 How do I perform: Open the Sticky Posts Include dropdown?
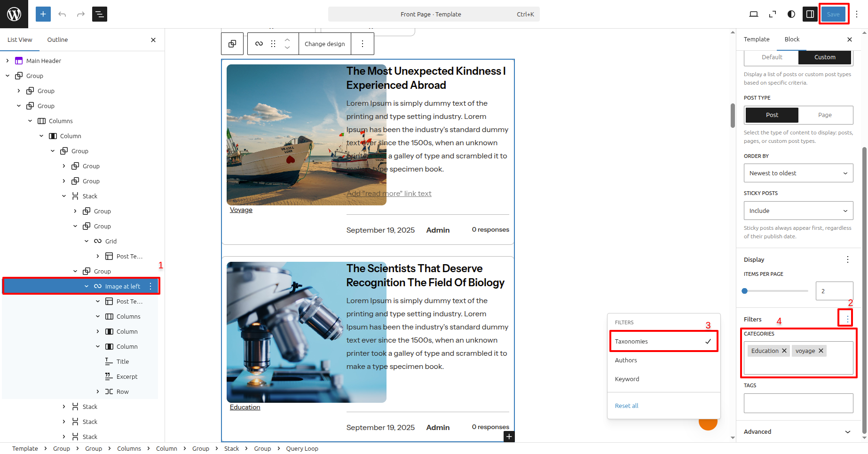[x=798, y=211]
